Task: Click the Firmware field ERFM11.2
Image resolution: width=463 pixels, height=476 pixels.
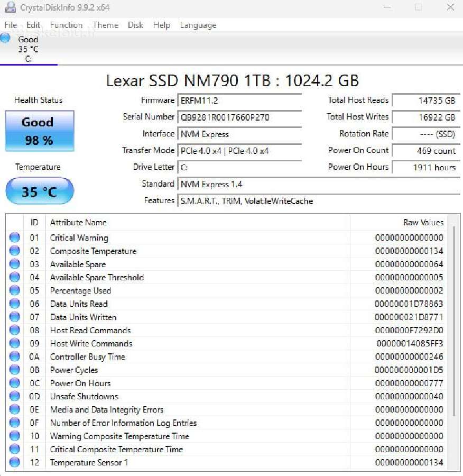Action: 239,100
